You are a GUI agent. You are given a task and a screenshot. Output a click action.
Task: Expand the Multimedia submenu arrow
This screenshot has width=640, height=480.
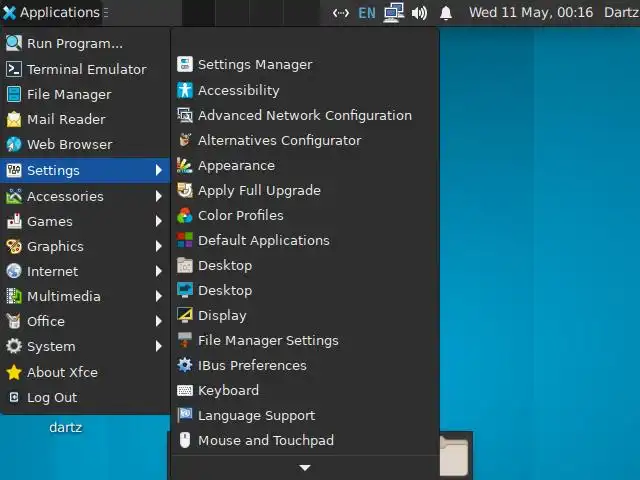click(159, 296)
